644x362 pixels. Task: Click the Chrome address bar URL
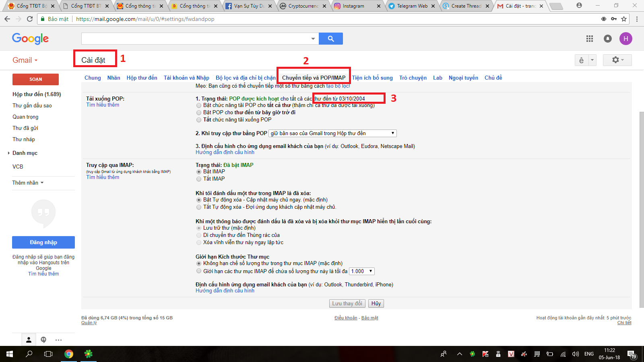(145, 19)
